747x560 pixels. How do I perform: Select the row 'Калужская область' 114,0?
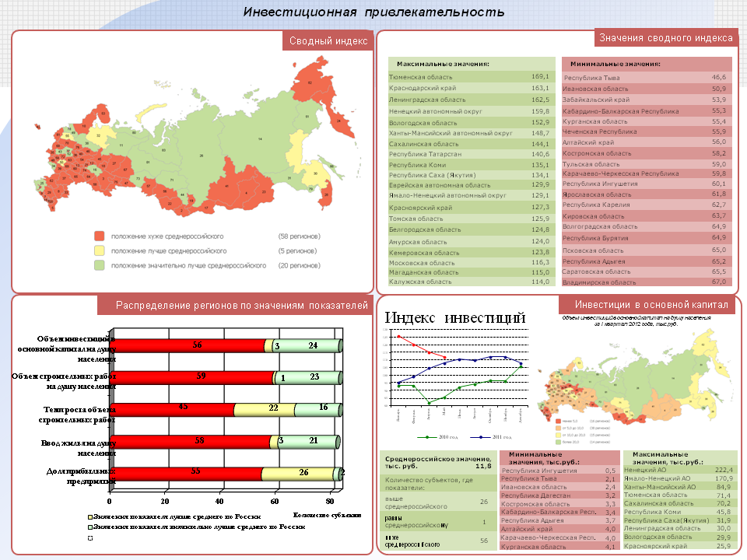click(472, 282)
